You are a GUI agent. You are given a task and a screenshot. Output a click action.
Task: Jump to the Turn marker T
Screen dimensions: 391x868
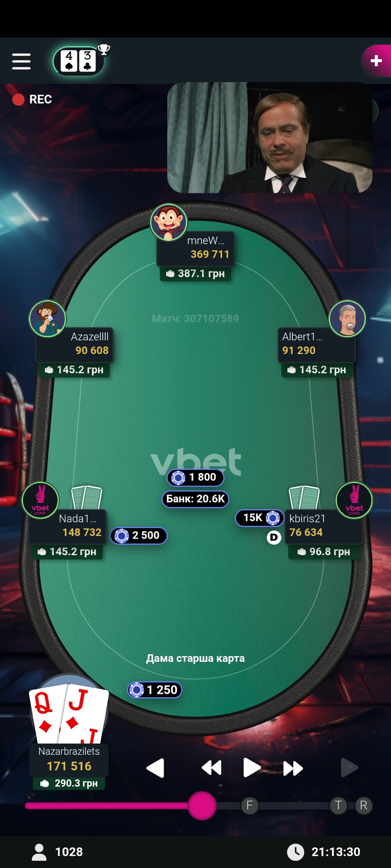coord(339,805)
